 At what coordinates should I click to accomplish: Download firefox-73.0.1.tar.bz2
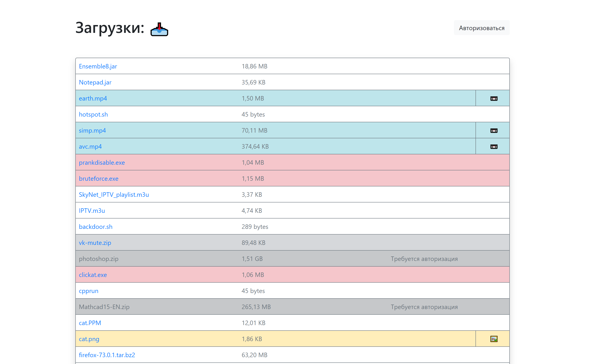coord(107,355)
